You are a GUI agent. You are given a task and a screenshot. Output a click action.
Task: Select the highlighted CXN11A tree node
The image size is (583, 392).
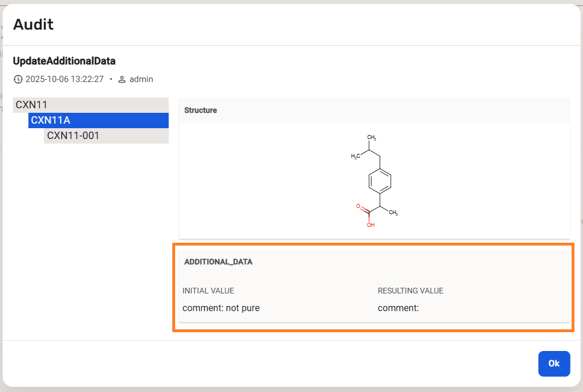[x=51, y=120]
